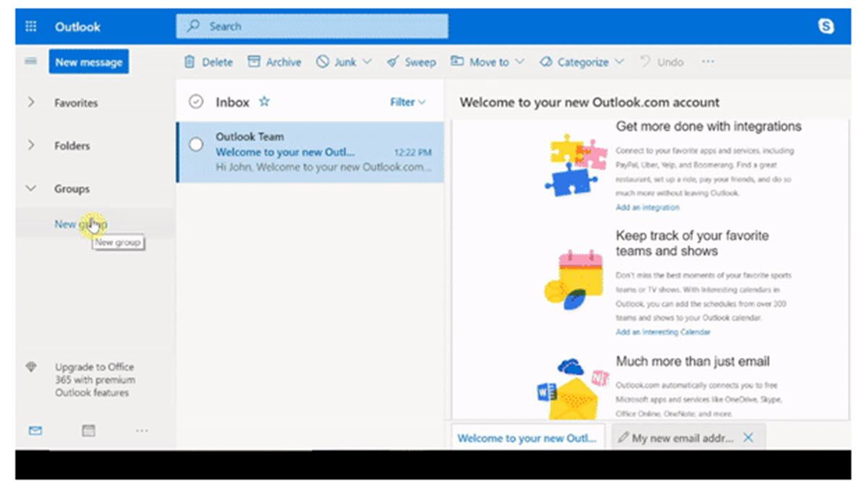Screen dimensions: 868x495
Task: Click into the Search box
Action: pyautogui.click(x=312, y=26)
